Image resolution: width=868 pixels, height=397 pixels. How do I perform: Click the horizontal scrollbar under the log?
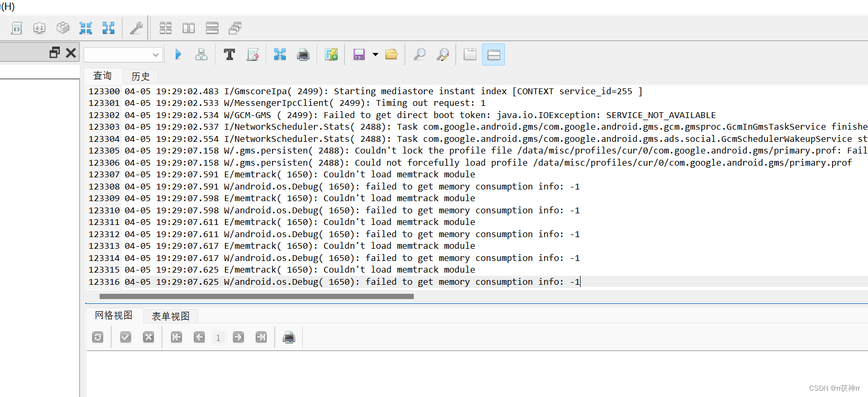257,296
